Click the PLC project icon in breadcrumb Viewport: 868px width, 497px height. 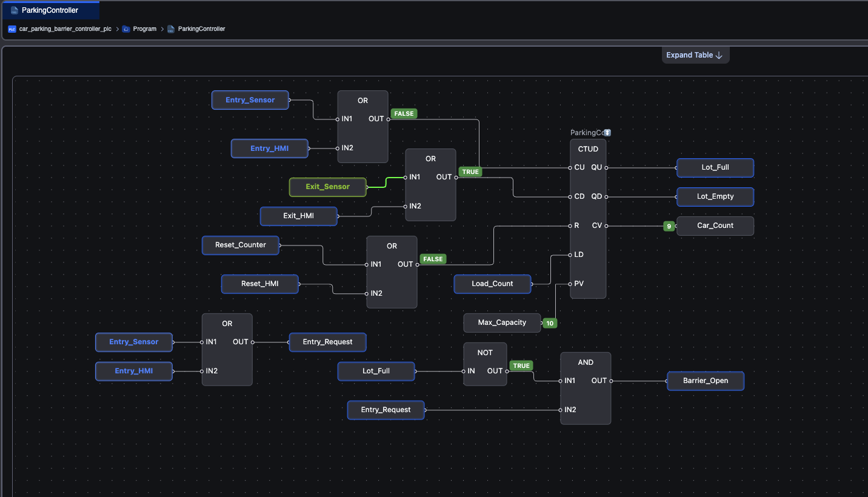[x=12, y=28]
